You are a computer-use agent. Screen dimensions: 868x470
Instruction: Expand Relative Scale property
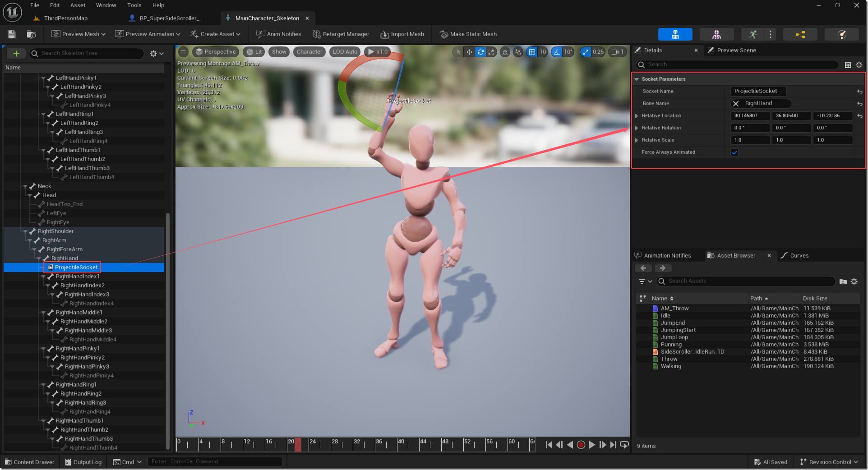[x=637, y=140]
